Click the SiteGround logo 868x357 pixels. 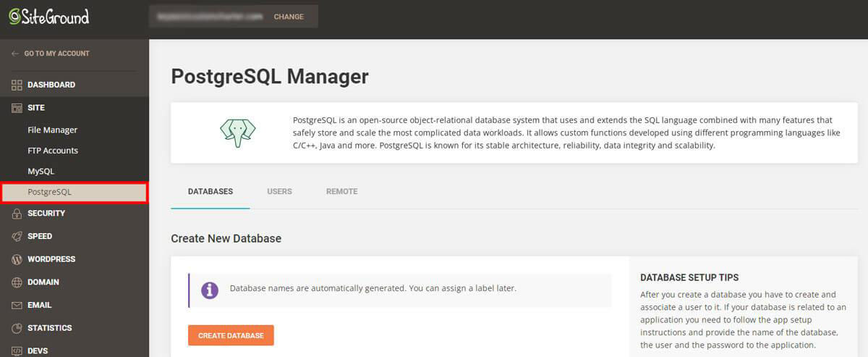tap(49, 16)
